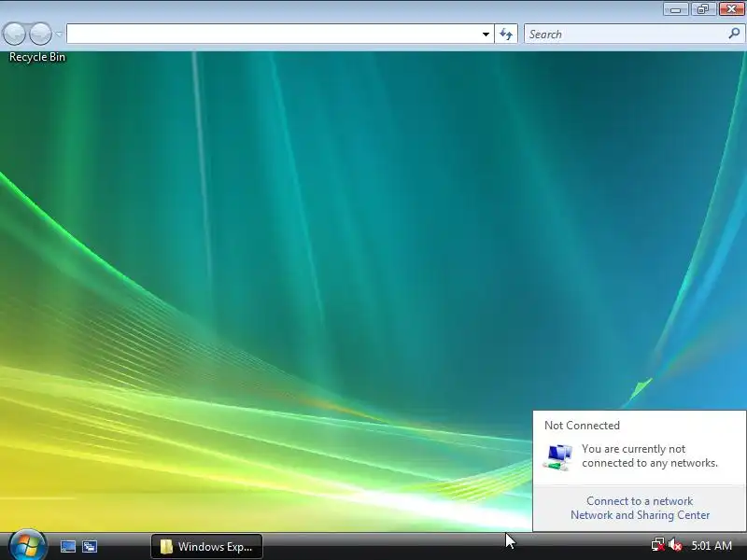Restore down the Explorer window
Image resolution: width=747 pixels, height=560 pixels.
tap(703, 9)
